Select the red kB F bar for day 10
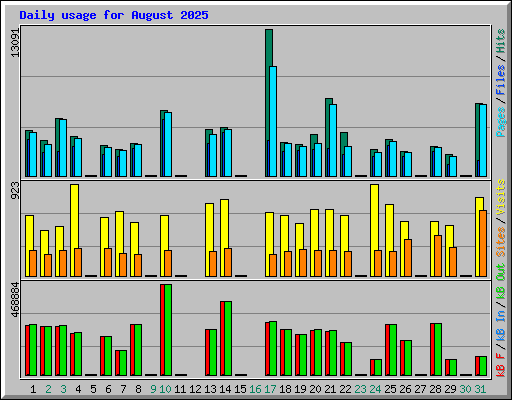Screen dimensions: 512x400 (x=162, y=330)
